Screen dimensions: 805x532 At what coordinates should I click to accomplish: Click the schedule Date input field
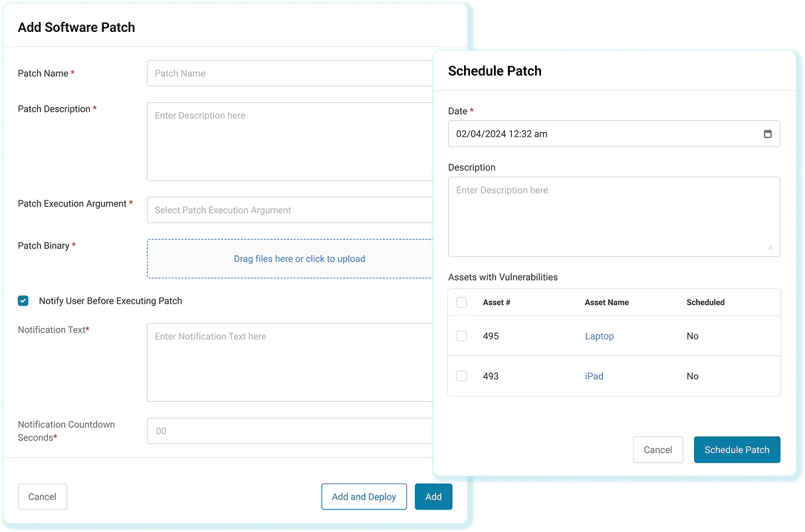[x=598, y=134]
